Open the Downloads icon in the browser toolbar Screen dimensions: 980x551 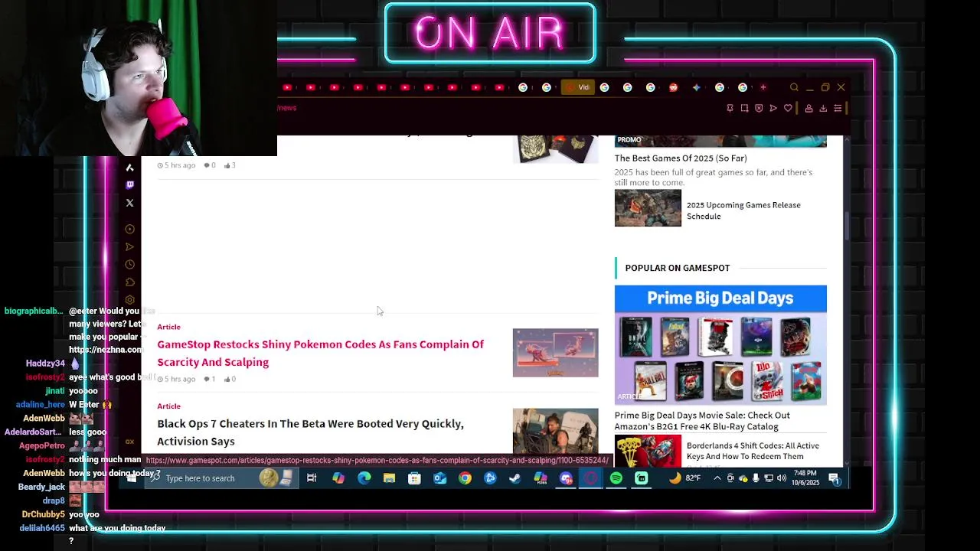(823, 108)
